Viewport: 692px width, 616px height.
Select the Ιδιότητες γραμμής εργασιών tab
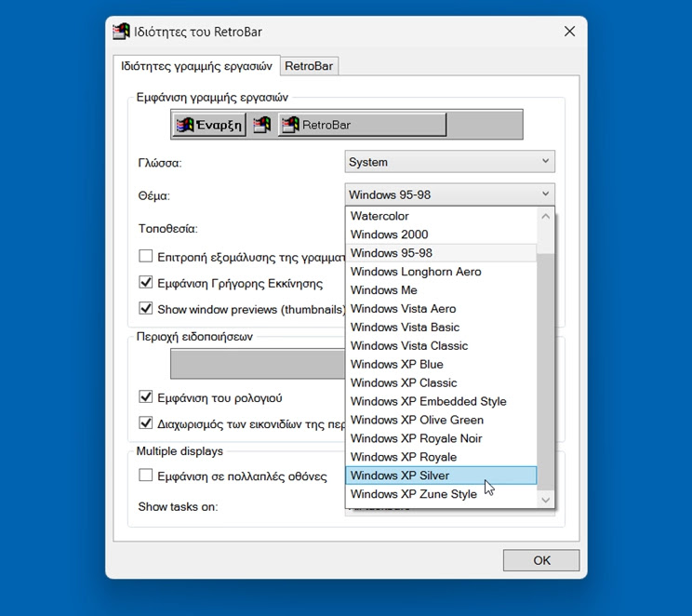coord(196,66)
